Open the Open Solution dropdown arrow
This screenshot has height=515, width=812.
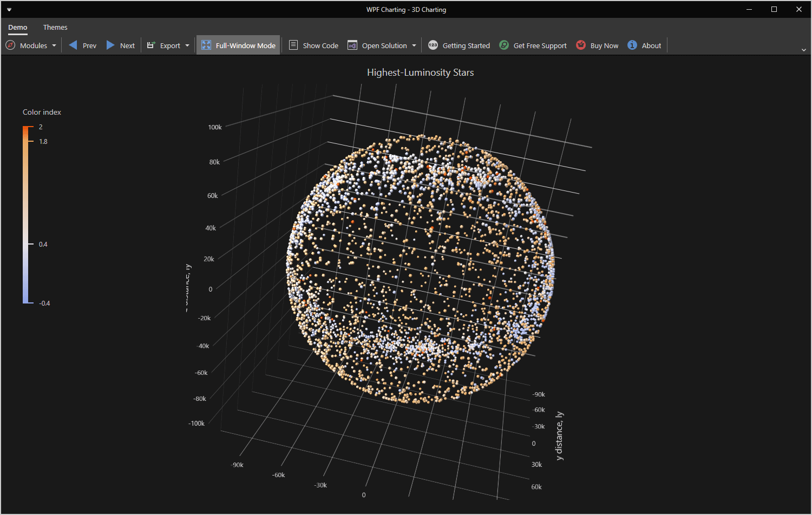[x=414, y=46]
